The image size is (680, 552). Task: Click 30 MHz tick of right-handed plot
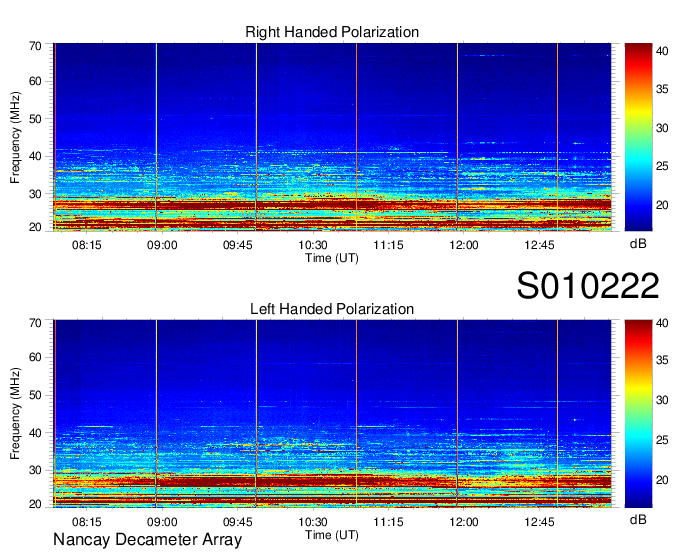click(x=35, y=194)
